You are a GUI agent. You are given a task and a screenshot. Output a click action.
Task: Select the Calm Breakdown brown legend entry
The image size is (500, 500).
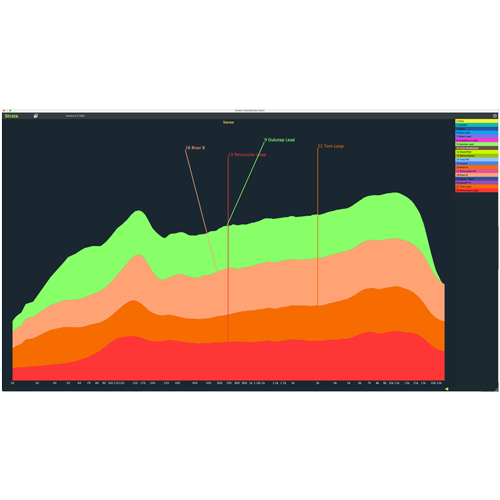[x=477, y=148]
